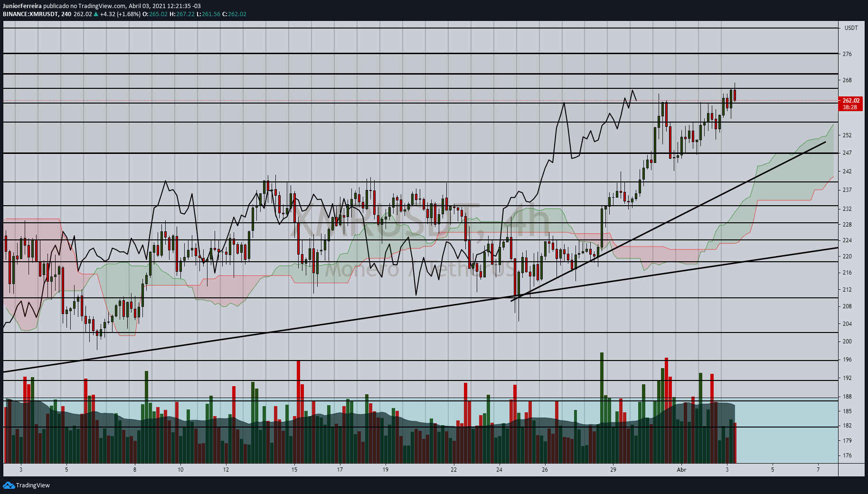Click the USDT currency label on price axis
The height and width of the screenshot is (494, 868).
[x=851, y=28]
